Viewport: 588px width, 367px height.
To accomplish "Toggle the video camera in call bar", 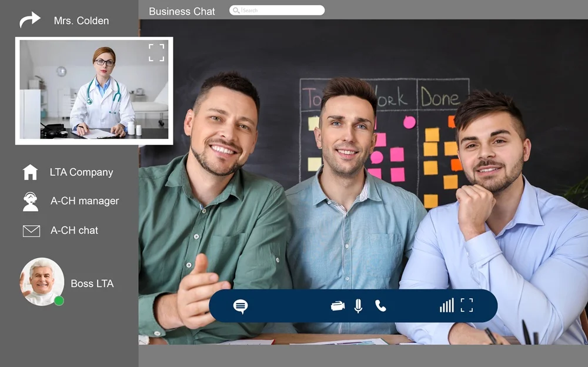I will pos(338,306).
